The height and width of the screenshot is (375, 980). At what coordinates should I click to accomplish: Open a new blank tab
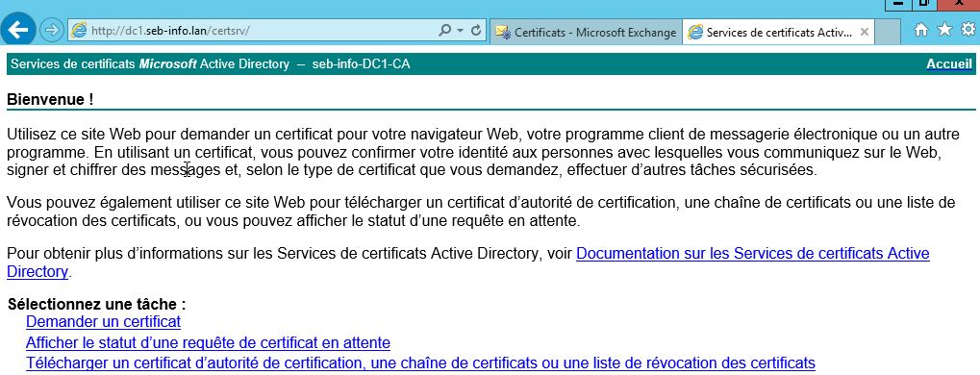click(887, 33)
